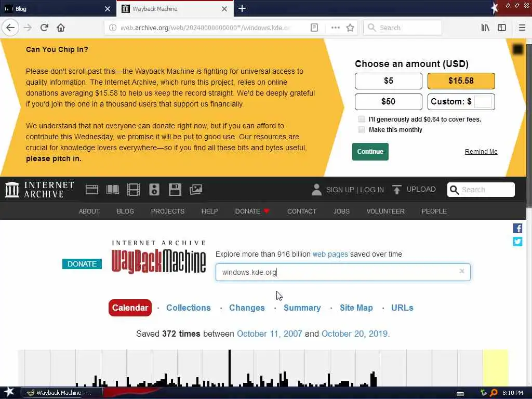This screenshot has width=532, height=399.
Task: Click the UPLOAD text link
Action: coord(421,189)
